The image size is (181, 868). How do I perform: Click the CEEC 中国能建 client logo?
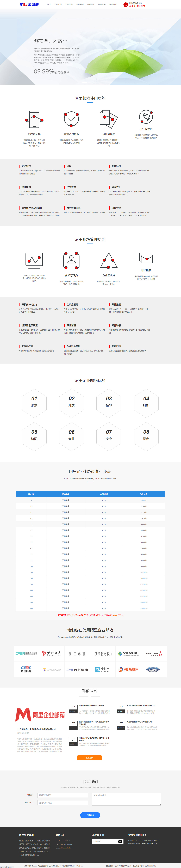point(26,670)
